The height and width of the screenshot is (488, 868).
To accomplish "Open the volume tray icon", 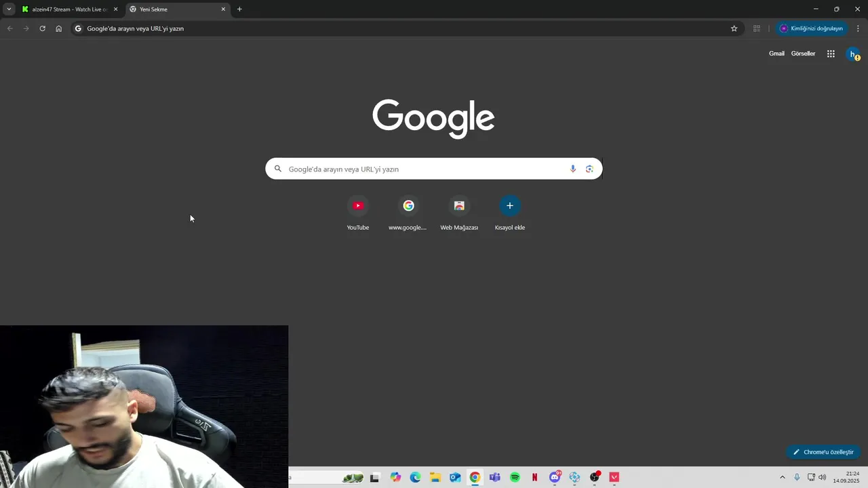I will [x=823, y=477].
